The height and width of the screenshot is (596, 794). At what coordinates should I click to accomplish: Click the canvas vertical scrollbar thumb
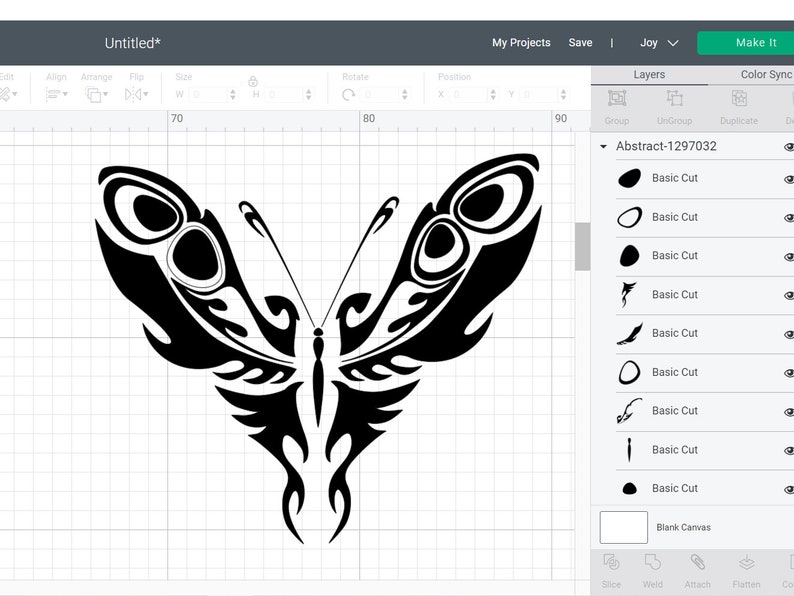pos(582,247)
